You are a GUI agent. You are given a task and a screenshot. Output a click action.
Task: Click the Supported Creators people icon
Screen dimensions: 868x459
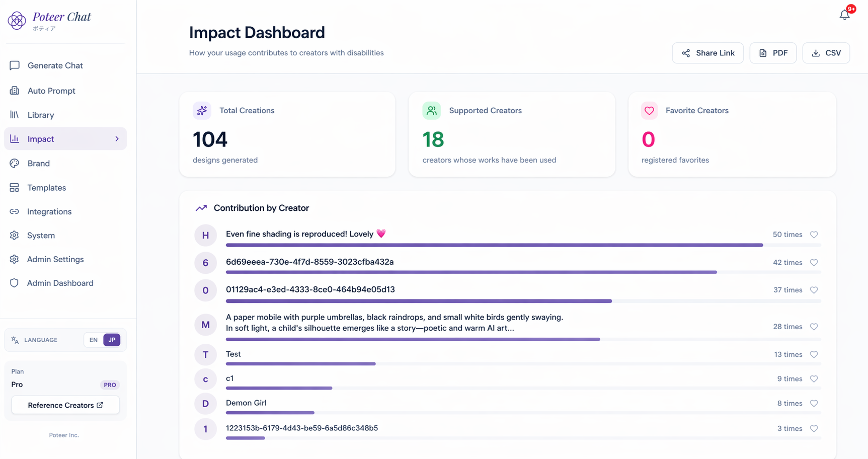431,111
